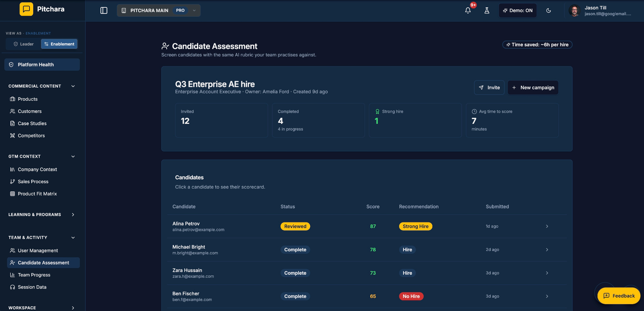This screenshot has height=311, width=644.
Task: Click the Recommendation column header
Action: click(419, 207)
